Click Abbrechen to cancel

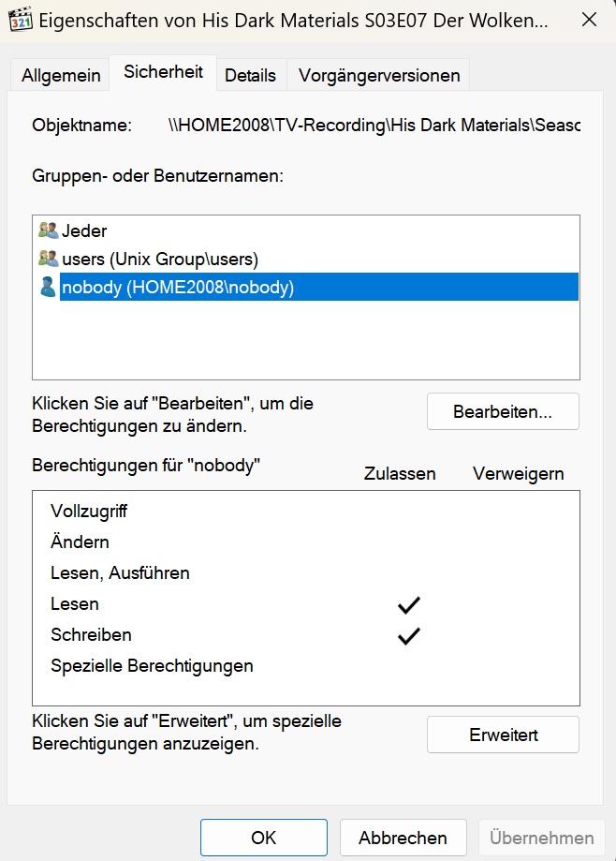tap(403, 838)
